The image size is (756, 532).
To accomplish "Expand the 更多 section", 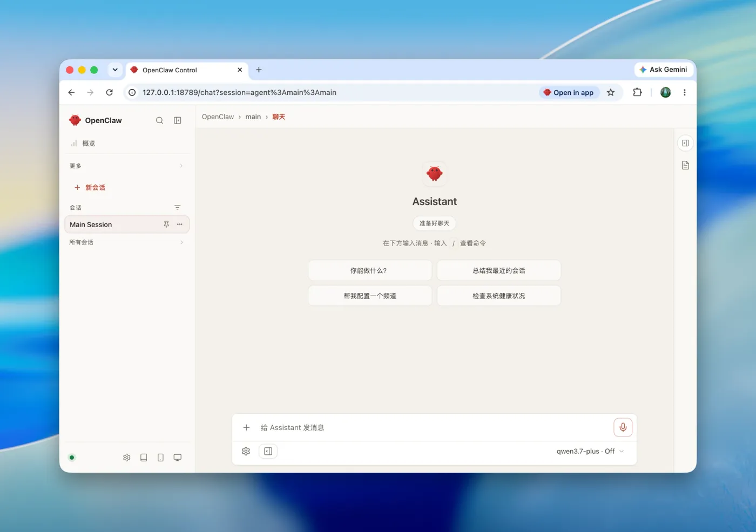I will tap(127, 166).
